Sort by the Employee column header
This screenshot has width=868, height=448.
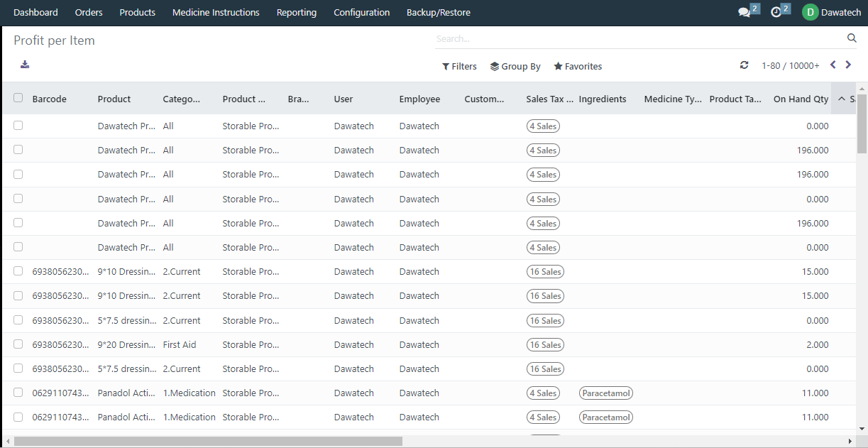point(419,99)
